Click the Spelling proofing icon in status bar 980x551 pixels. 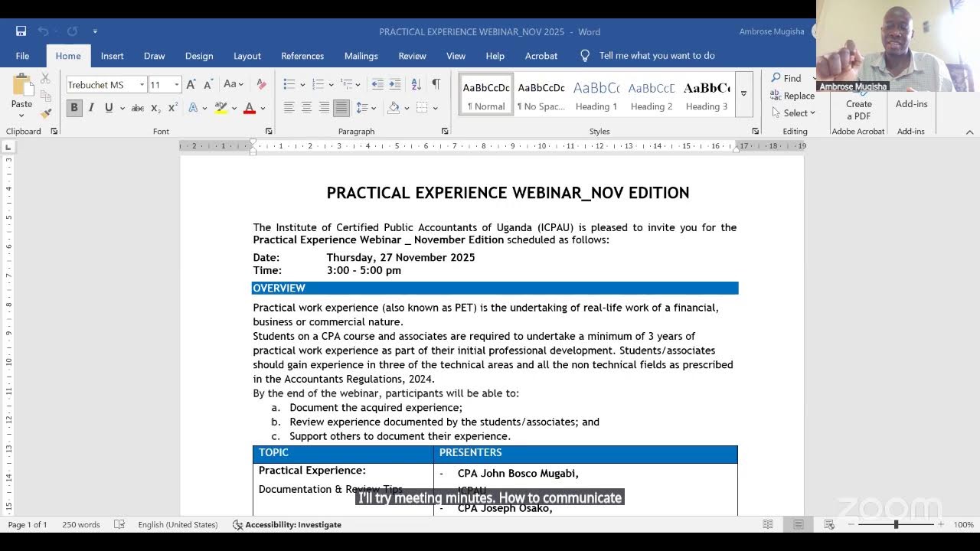(119, 524)
